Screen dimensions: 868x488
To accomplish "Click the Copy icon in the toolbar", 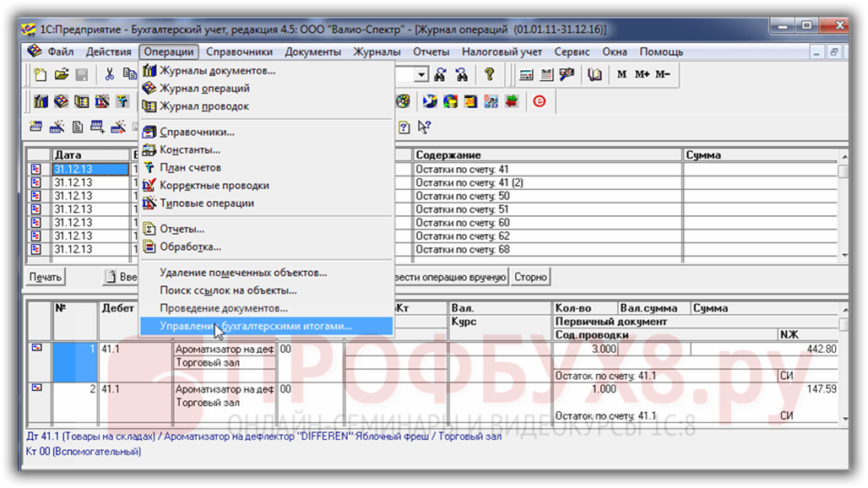I will 129,74.
